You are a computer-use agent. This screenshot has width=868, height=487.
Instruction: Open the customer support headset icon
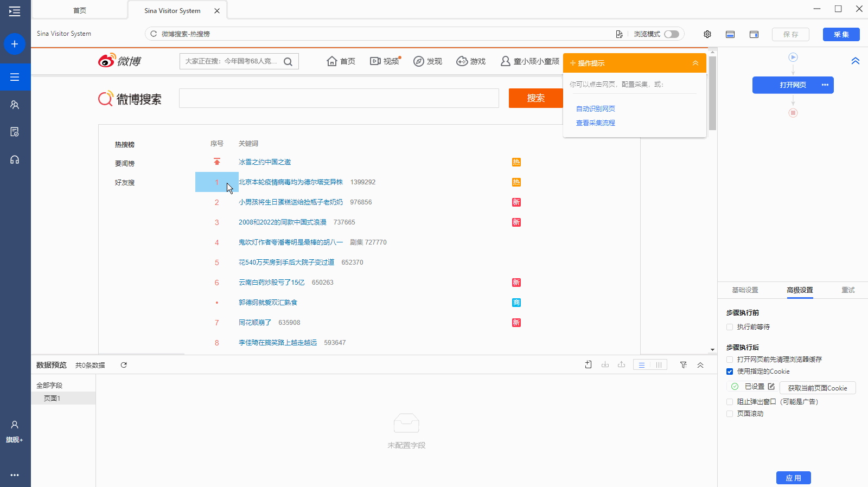coord(15,160)
